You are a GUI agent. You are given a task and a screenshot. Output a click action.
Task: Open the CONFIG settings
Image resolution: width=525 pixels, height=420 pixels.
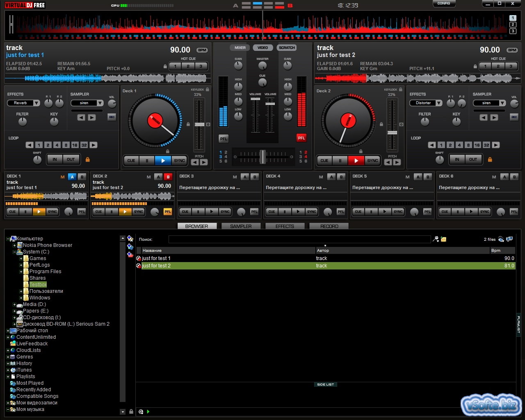tap(444, 4)
